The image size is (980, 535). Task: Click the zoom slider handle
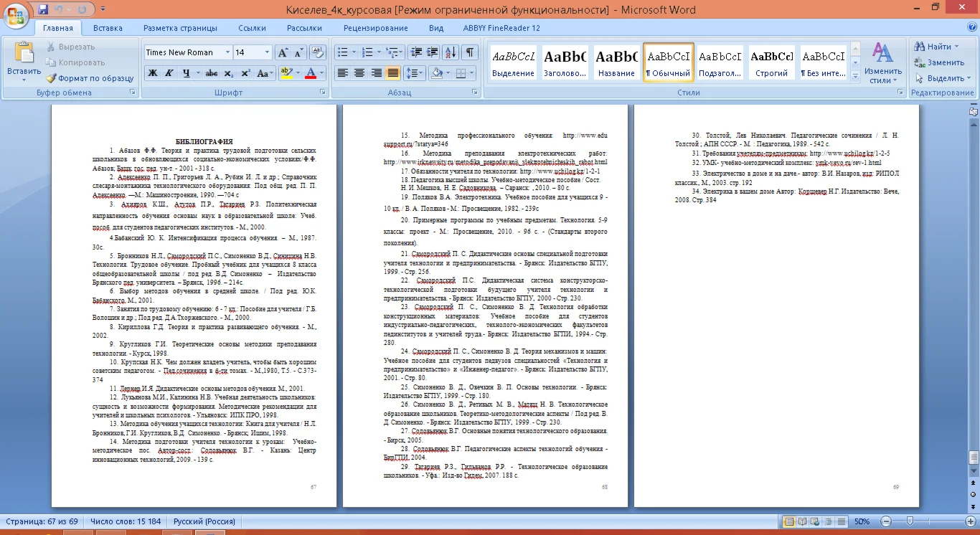pos(910,521)
